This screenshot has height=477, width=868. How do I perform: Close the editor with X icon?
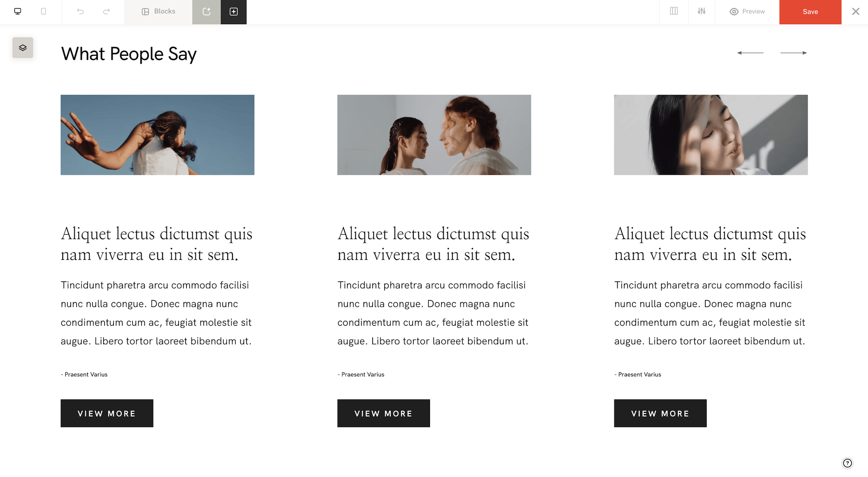pos(855,12)
